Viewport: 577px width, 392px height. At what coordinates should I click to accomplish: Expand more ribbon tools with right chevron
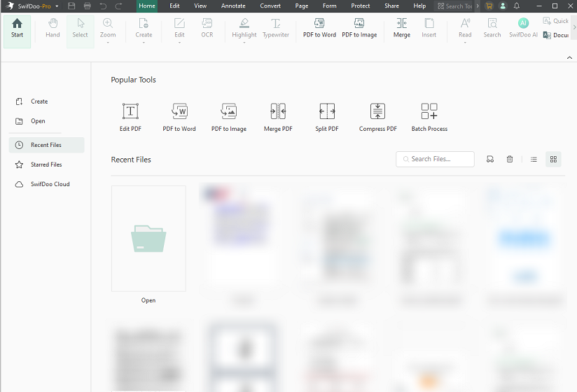pyautogui.click(x=574, y=27)
